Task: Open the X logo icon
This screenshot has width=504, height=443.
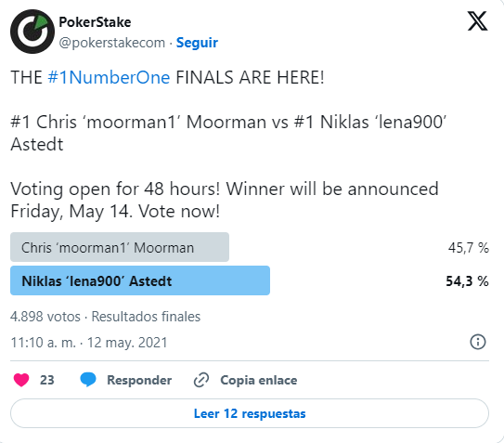Action: pyautogui.click(x=477, y=21)
